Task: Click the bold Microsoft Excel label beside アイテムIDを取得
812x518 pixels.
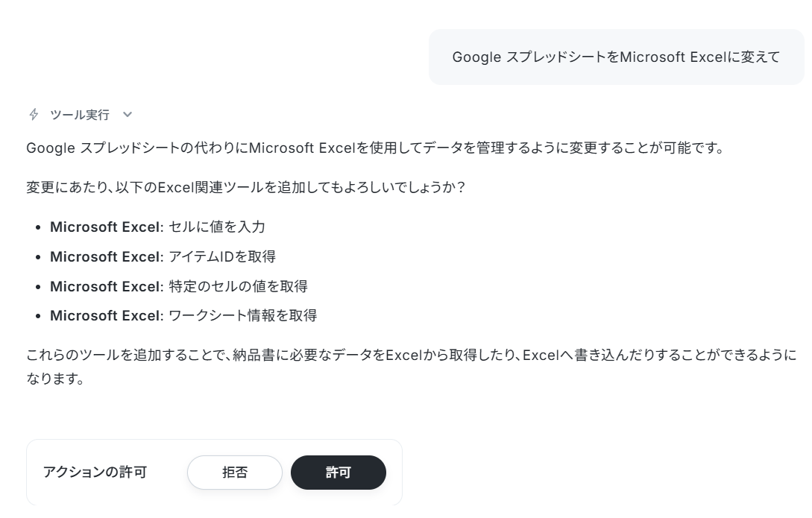Action: click(107, 256)
